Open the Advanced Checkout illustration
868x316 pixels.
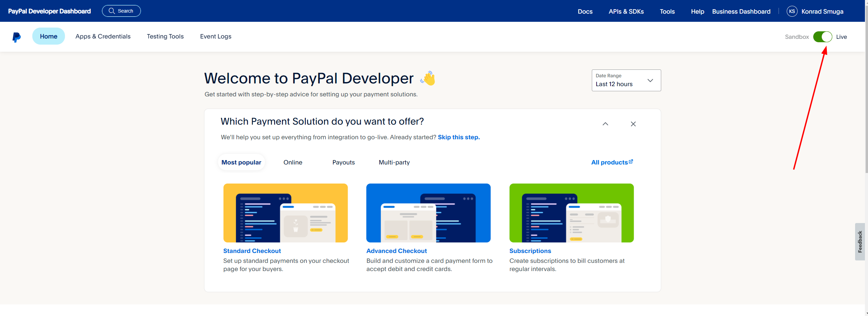428,213
